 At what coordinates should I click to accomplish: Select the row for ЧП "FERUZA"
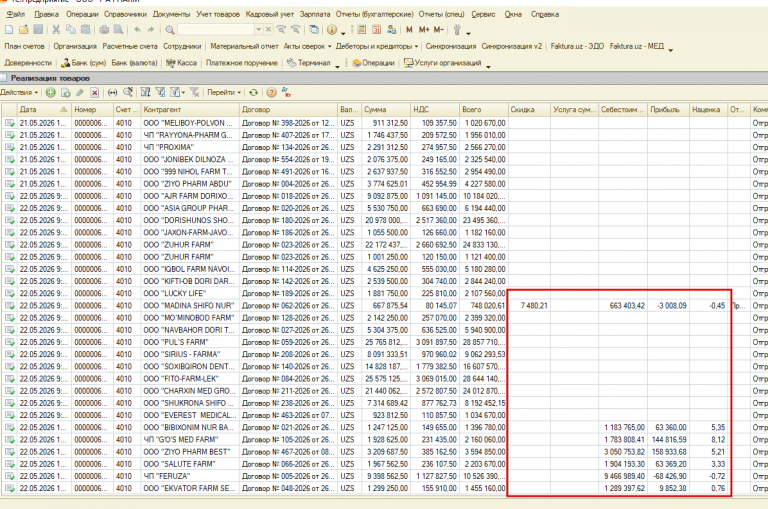[x=384, y=476]
